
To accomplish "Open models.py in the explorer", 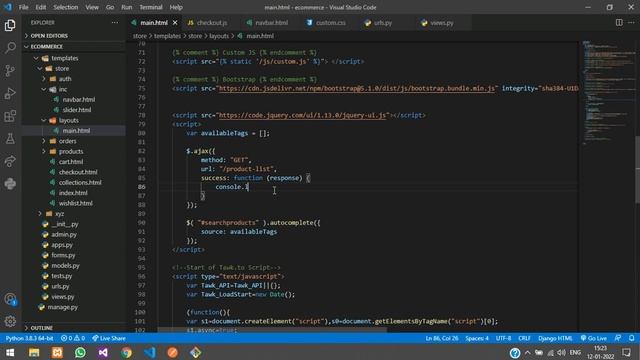I will point(65,266).
